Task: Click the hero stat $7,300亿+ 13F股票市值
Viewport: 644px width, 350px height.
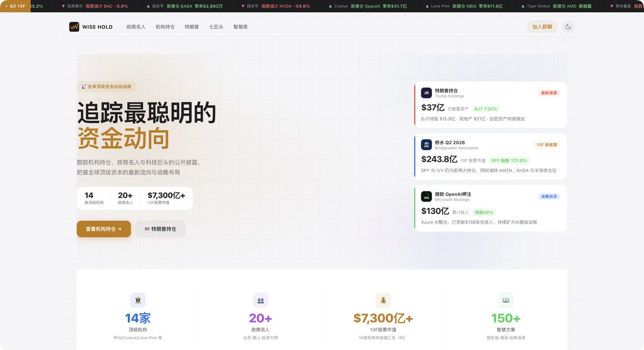Action: pos(166,198)
